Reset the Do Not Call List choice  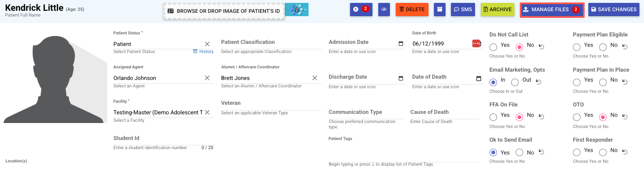point(541,47)
